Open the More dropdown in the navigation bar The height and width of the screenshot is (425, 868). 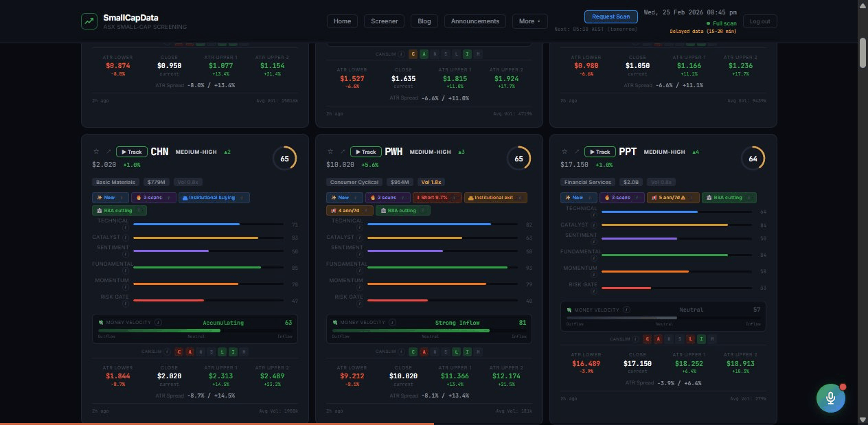point(529,21)
